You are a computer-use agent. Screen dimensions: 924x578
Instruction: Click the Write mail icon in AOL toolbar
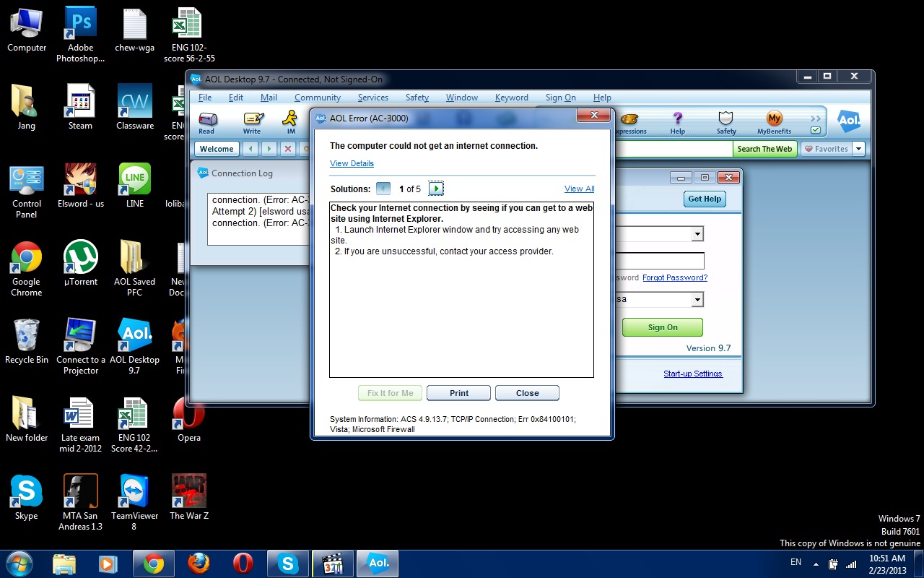[x=252, y=122]
